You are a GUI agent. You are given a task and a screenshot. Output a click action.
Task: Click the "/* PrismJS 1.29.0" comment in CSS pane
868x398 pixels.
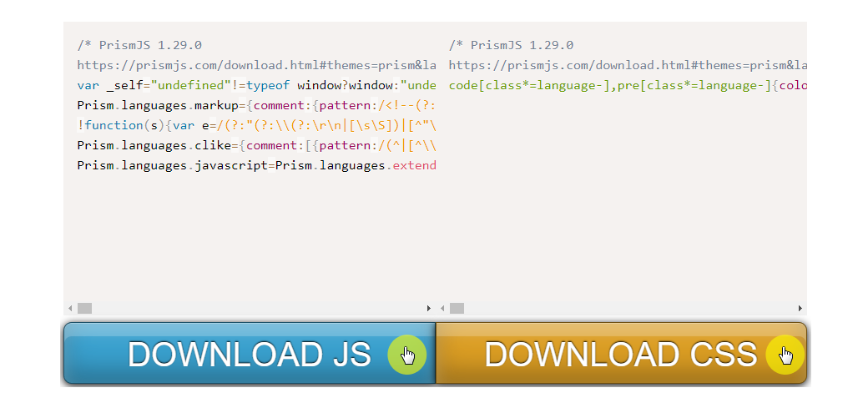(x=511, y=45)
